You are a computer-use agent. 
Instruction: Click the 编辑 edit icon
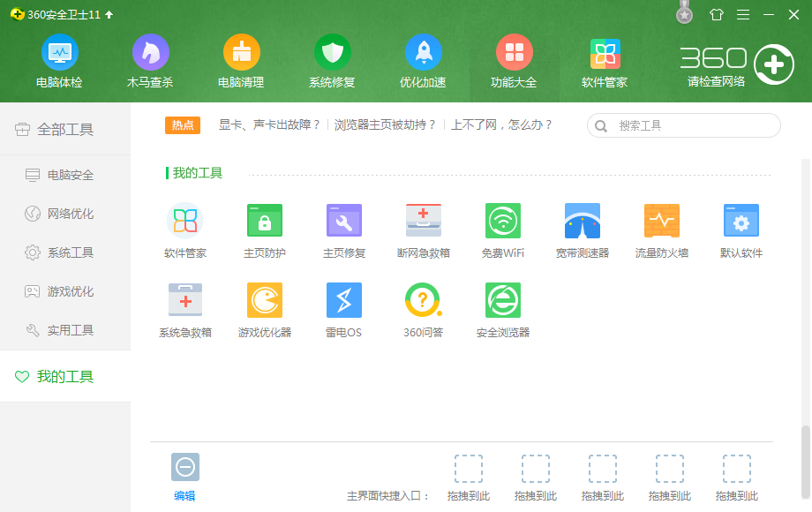pos(184,468)
